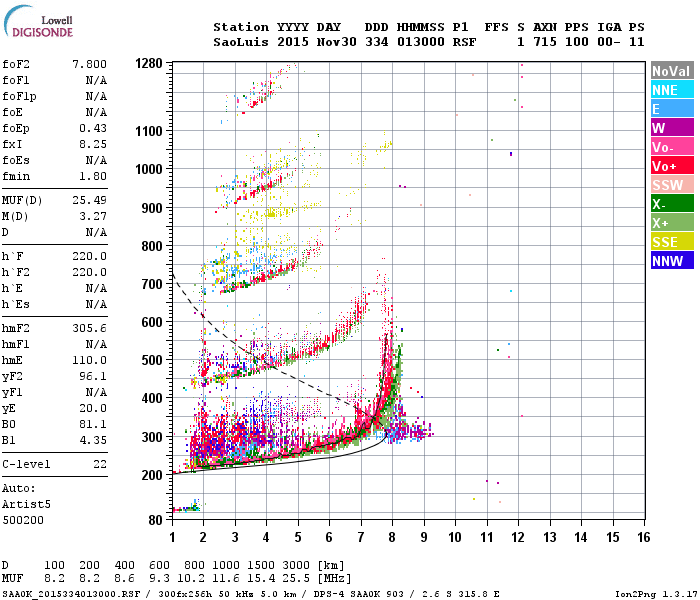Image resolution: width=700 pixels, height=600 pixels.
Task: Click the B0 value 81.1
Action: (93, 424)
